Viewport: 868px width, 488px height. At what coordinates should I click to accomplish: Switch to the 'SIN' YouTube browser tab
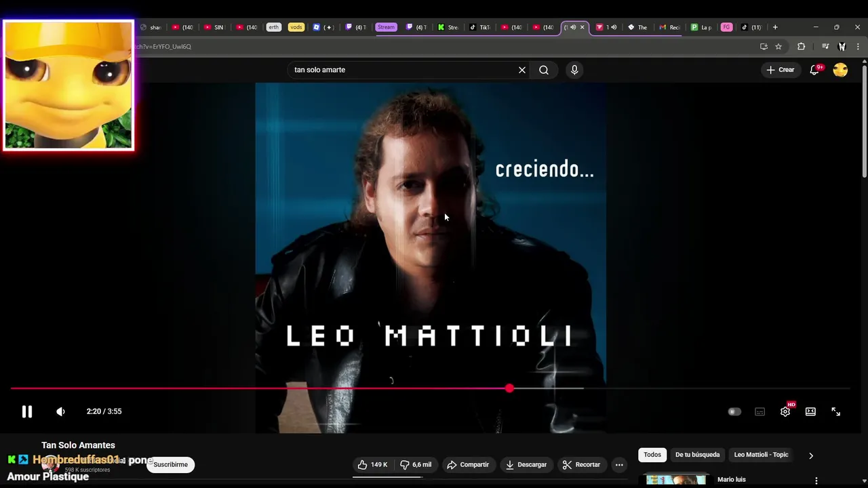coord(214,27)
